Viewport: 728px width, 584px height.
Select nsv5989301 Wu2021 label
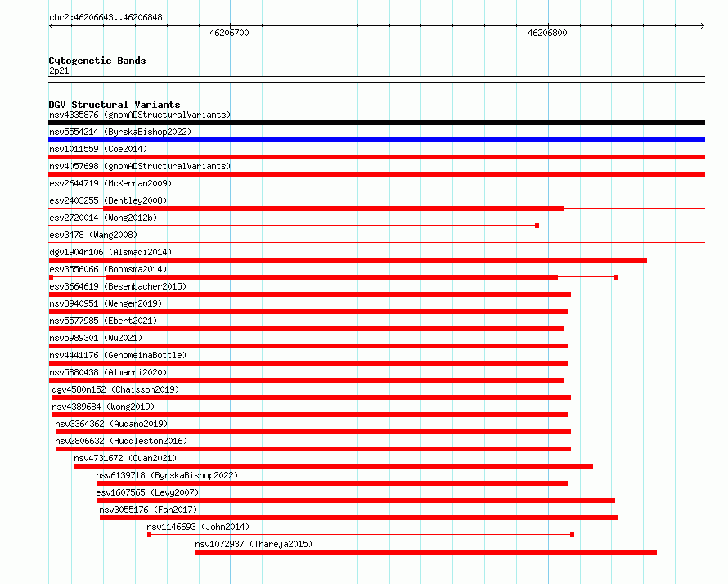96,338
